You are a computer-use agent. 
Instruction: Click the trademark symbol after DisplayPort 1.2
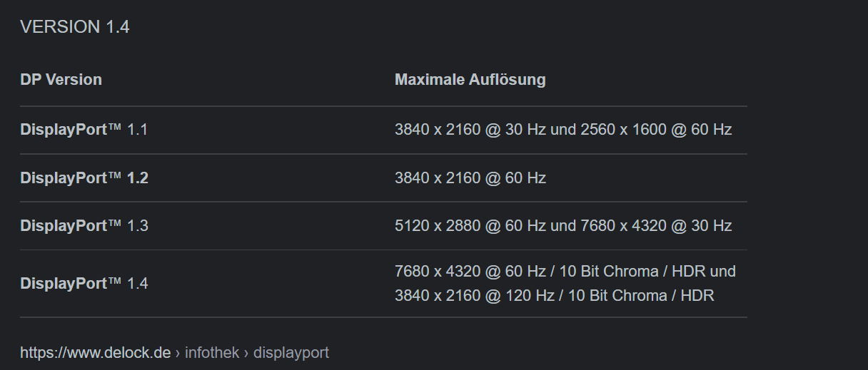point(115,176)
